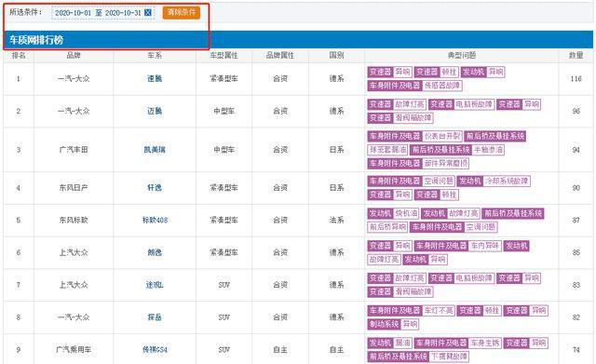Click the 车内异味 tag for 朗逸

(x=484, y=246)
